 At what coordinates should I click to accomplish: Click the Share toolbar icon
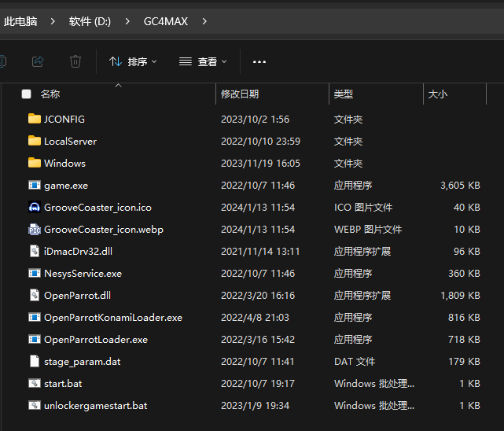point(38,61)
